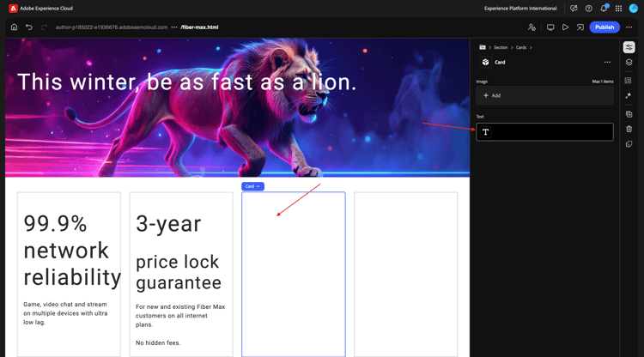
Task: Go to the home icon
Action: tap(14, 27)
